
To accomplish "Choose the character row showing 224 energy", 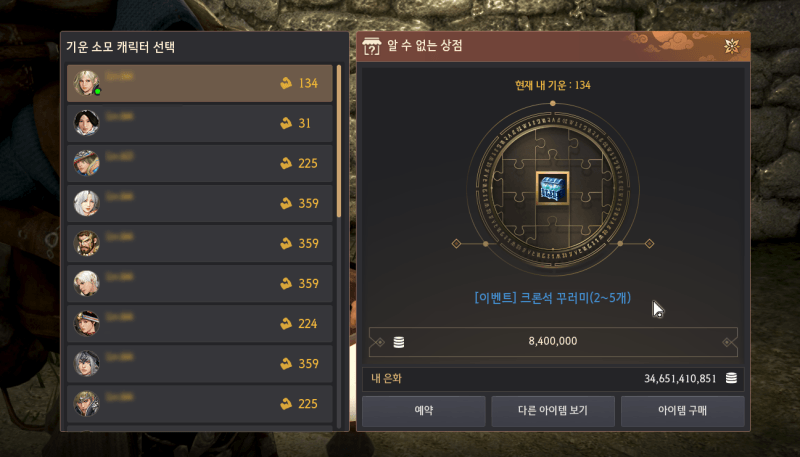I will tap(199, 323).
